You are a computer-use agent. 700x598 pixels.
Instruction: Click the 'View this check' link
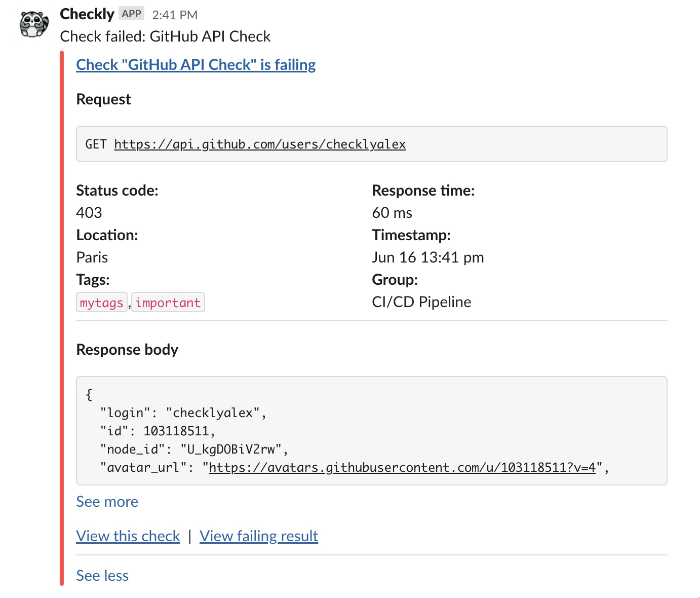tap(128, 536)
